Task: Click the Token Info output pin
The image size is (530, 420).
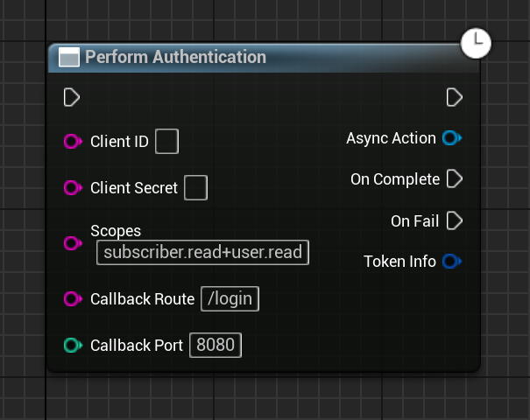Action: pyautogui.click(x=452, y=262)
